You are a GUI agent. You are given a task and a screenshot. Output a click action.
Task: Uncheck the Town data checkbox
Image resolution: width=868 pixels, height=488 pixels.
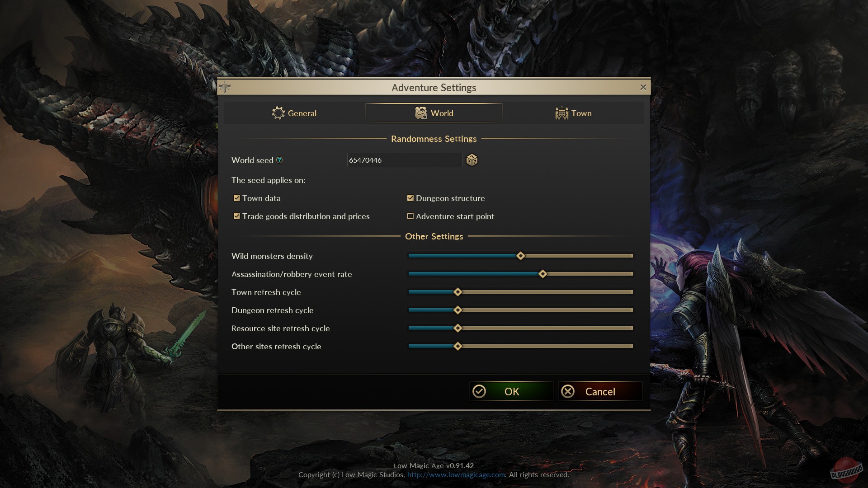click(236, 198)
